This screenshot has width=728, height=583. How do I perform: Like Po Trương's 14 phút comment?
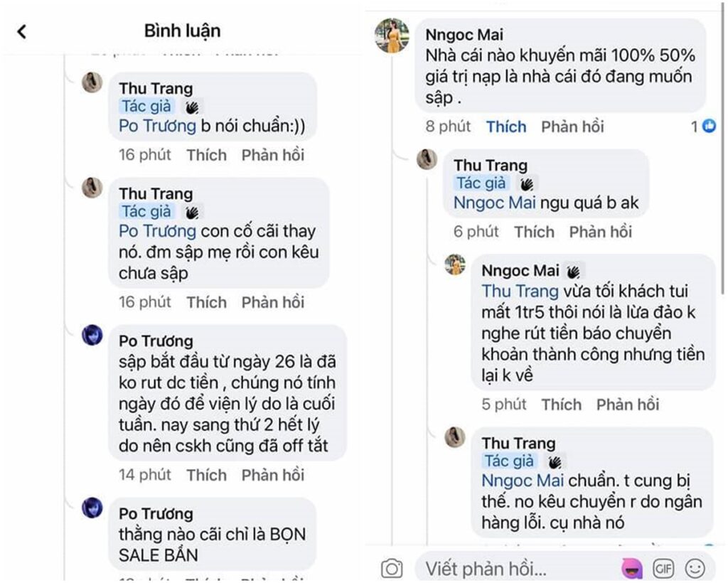coord(207,475)
